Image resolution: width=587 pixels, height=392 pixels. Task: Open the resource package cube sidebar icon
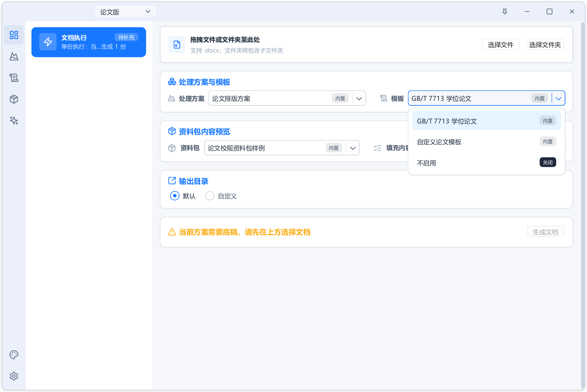pos(14,99)
